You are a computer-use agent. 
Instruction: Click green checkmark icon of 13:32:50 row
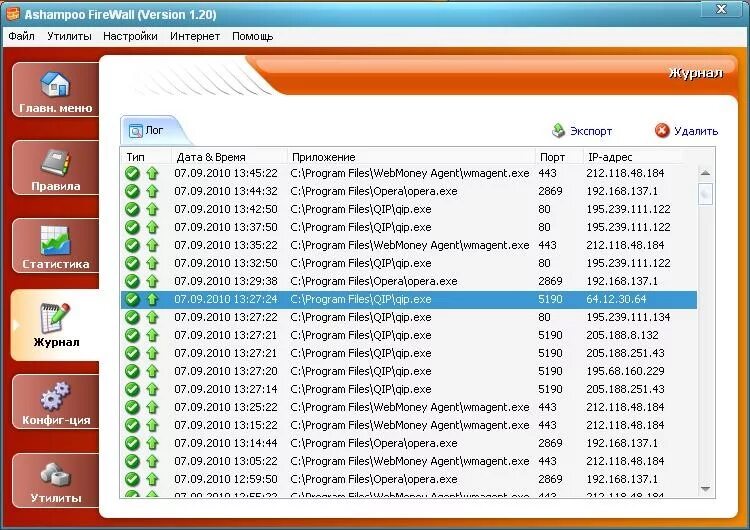[132, 263]
